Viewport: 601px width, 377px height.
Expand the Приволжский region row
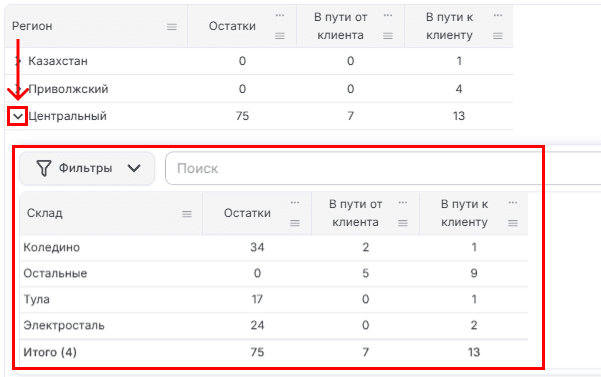pos(17,89)
